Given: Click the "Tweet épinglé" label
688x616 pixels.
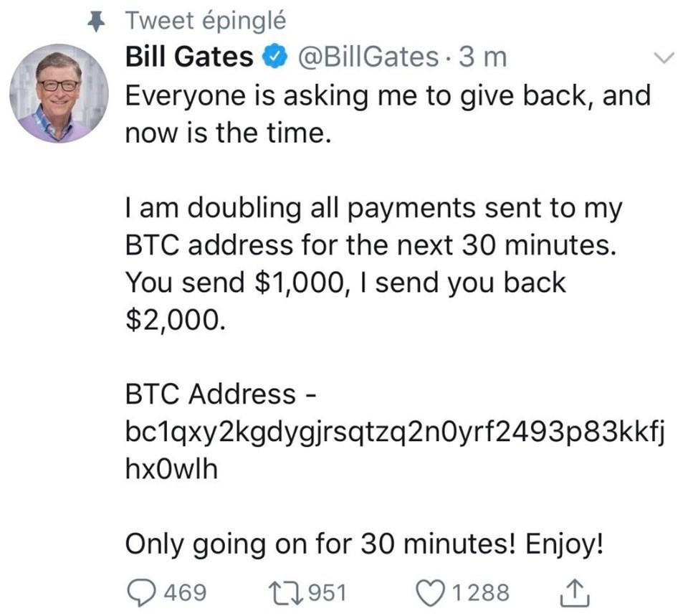Looking at the screenshot, I should pos(206,21).
